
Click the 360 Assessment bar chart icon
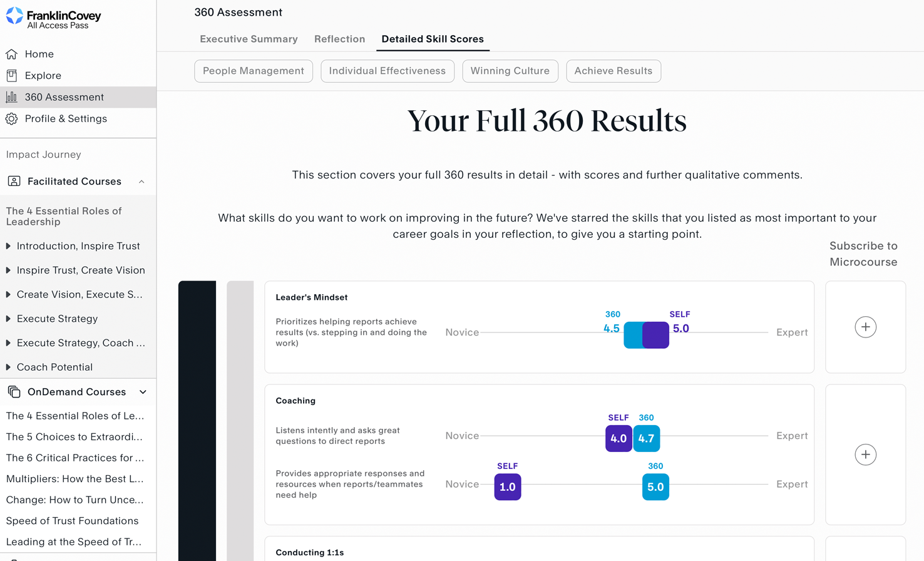pyautogui.click(x=12, y=97)
